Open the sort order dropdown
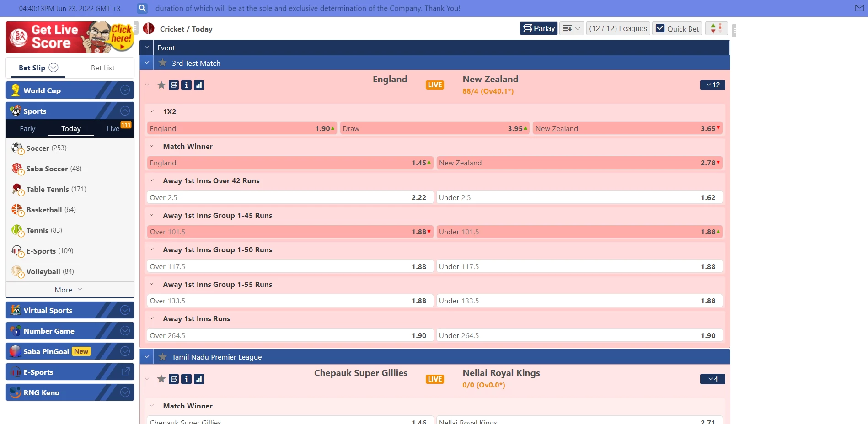The width and height of the screenshot is (868, 424). click(x=572, y=28)
